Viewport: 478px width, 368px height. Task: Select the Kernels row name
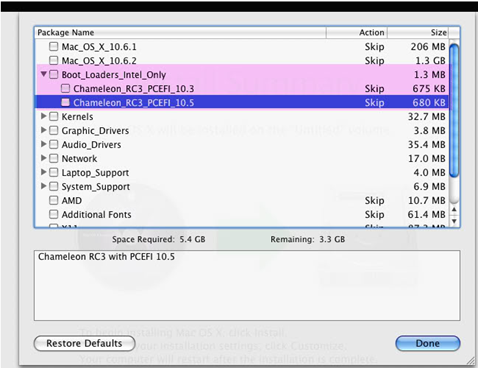click(x=77, y=117)
